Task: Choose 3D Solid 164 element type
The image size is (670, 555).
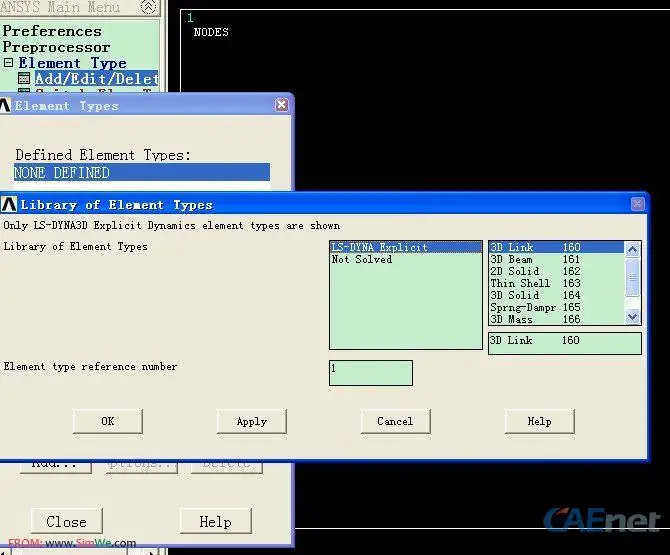Action: pyautogui.click(x=555, y=295)
